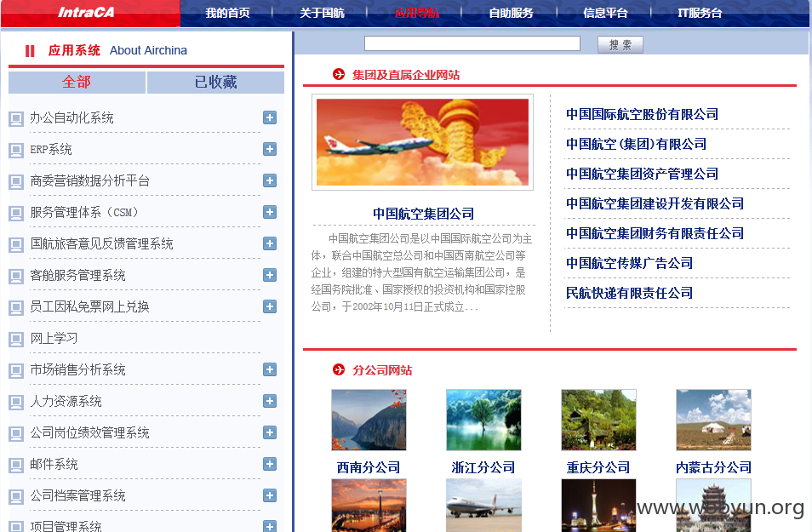Click the monitor icon beside 邮件系统
812x532 pixels.
coord(16,466)
